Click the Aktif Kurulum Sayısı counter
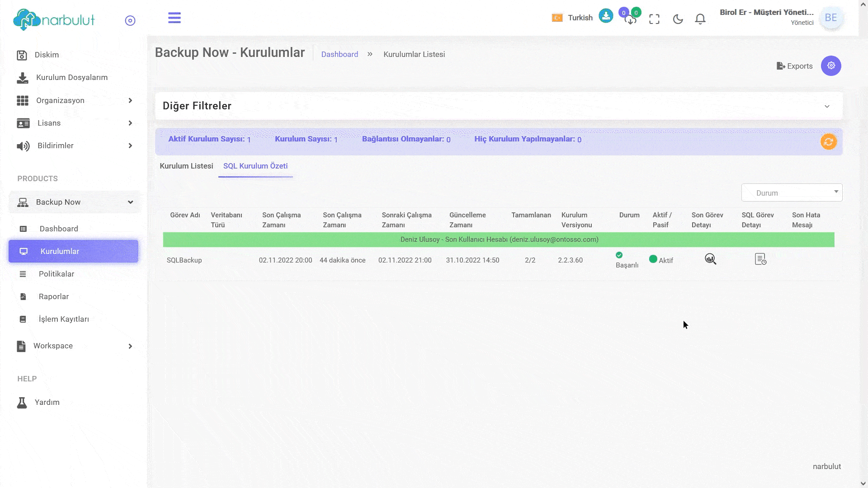The image size is (868, 488). pos(209,139)
